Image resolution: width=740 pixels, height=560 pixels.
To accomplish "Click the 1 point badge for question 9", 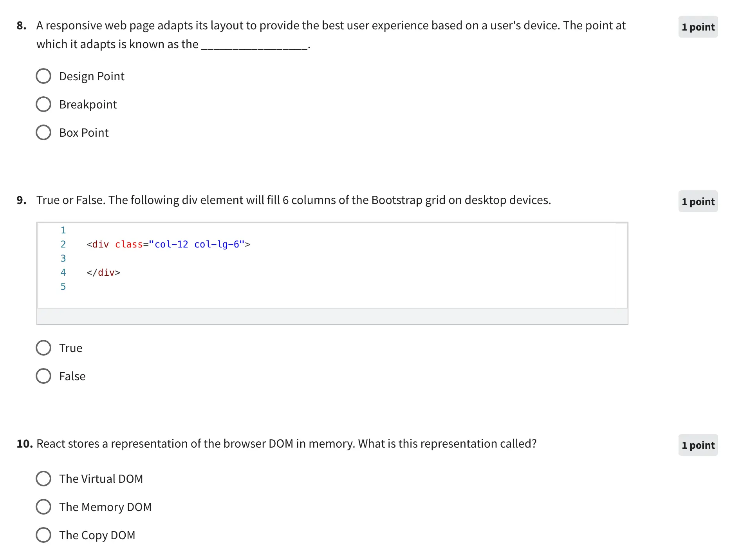I will (x=698, y=202).
